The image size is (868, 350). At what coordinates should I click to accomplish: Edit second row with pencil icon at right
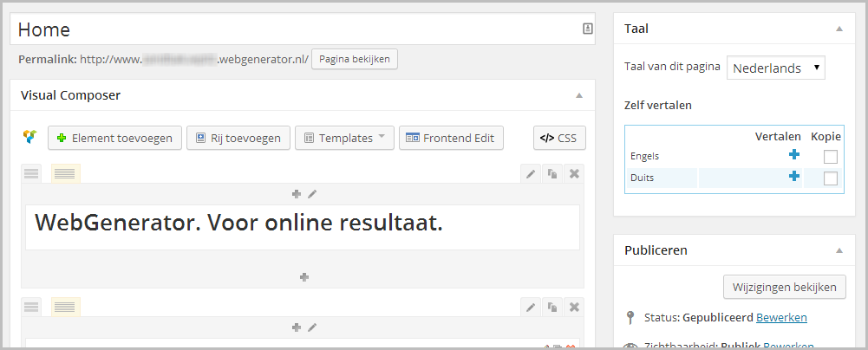[x=531, y=307]
